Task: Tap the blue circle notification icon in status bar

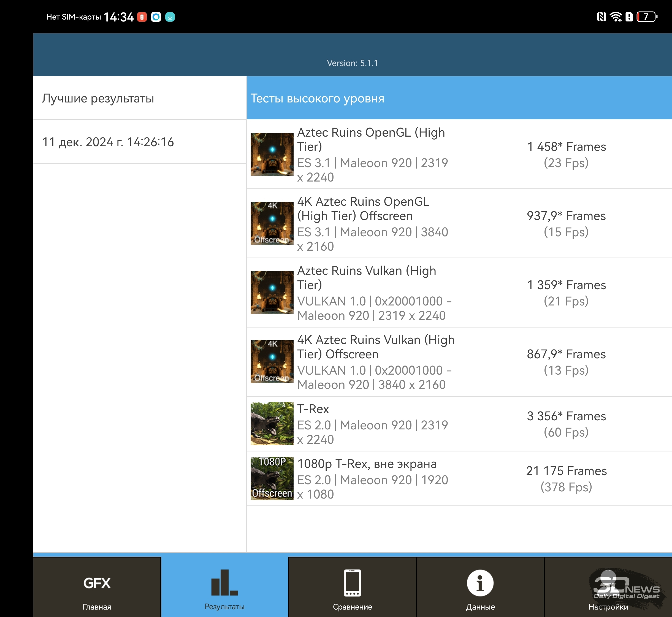Action: pyautogui.click(x=156, y=17)
